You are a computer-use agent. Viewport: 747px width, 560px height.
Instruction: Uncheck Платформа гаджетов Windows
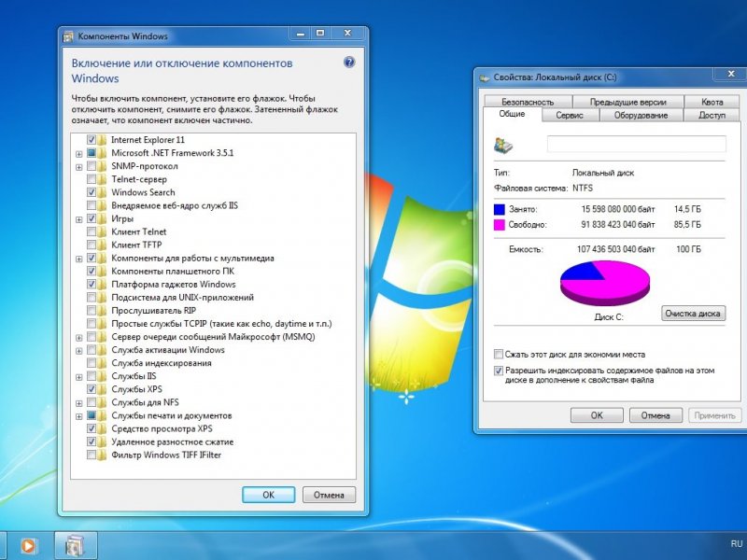click(92, 285)
